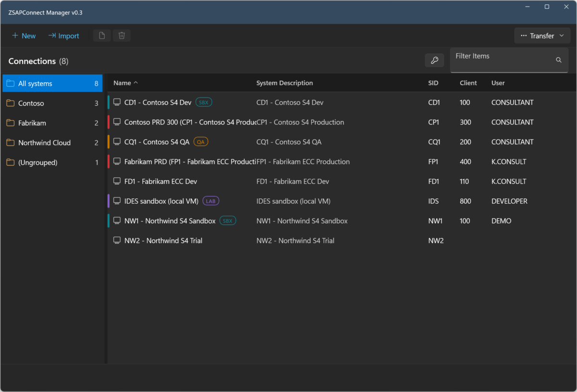Click the SBX tag on the NW1 row
Viewport: 577px width, 392px height.
[x=228, y=220]
